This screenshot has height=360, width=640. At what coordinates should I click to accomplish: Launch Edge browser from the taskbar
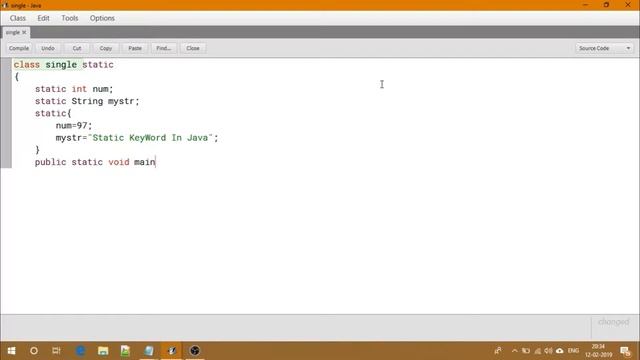click(x=80, y=351)
